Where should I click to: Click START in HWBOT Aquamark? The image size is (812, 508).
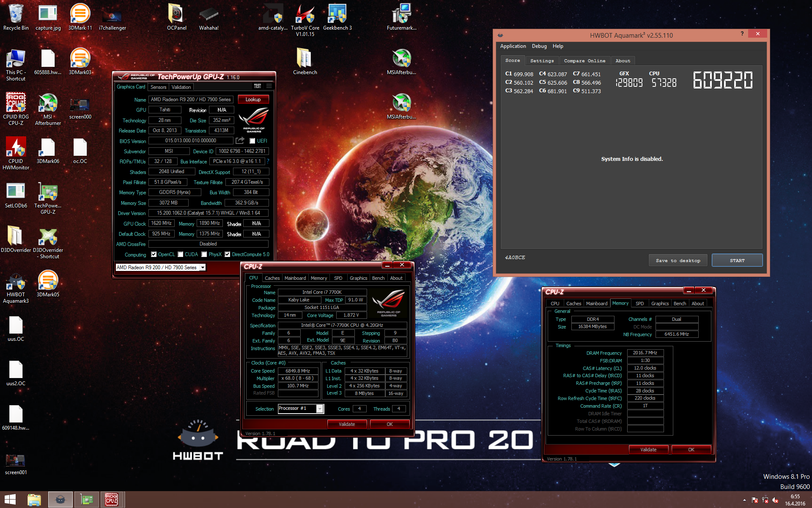(x=737, y=260)
